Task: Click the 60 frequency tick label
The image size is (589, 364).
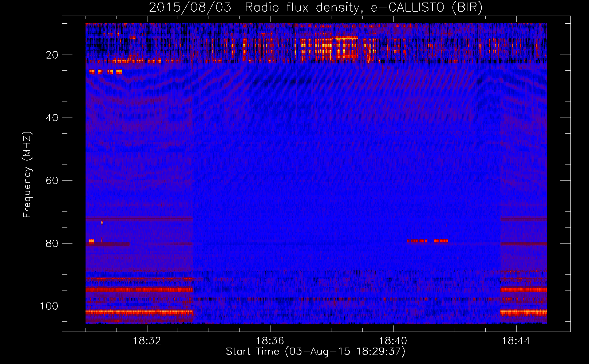Action: point(52,181)
